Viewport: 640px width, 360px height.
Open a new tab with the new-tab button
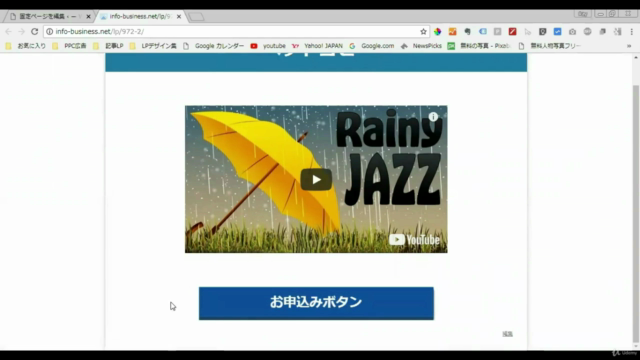196,17
